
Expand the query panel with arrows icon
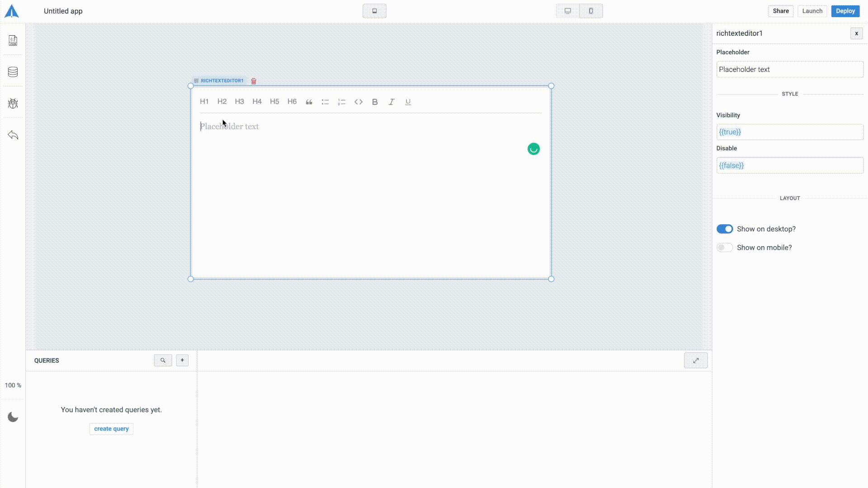tap(696, 361)
